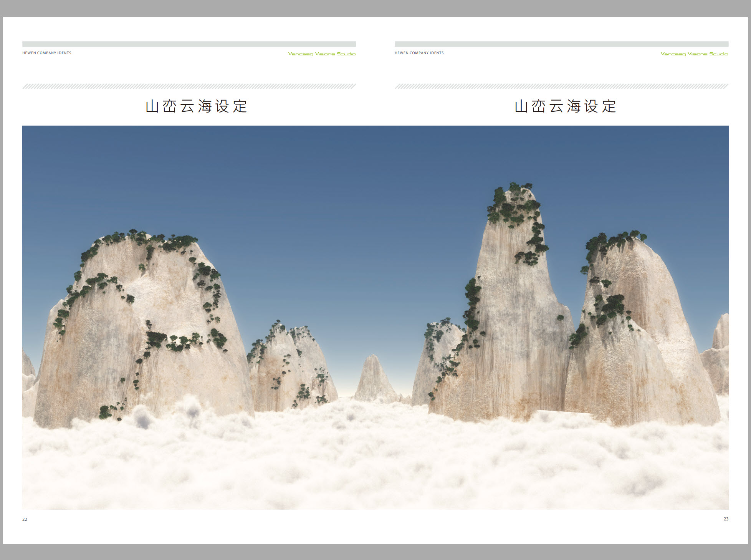The image size is (751, 560).
Task: Click the right page's green Vancasq Visions Studio text
Action: click(x=694, y=54)
